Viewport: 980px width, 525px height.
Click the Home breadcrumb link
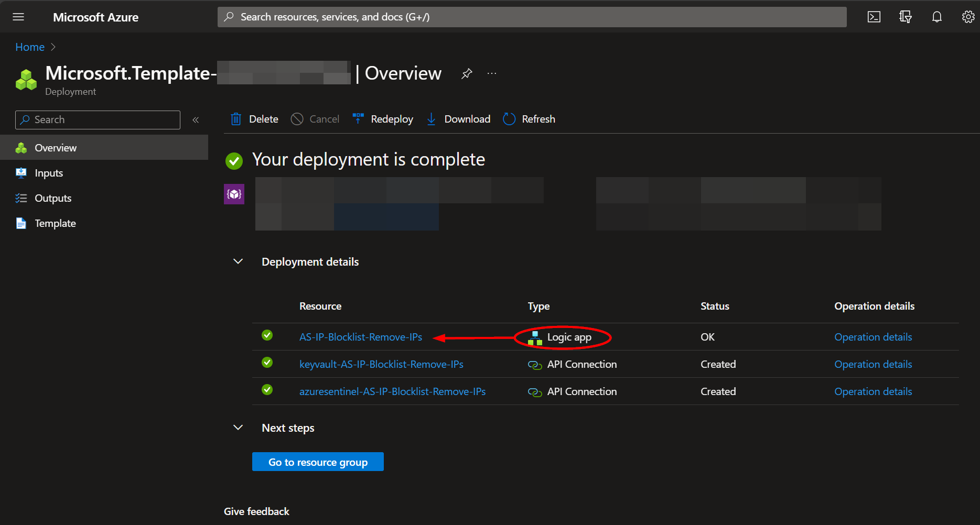tap(30, 47)
